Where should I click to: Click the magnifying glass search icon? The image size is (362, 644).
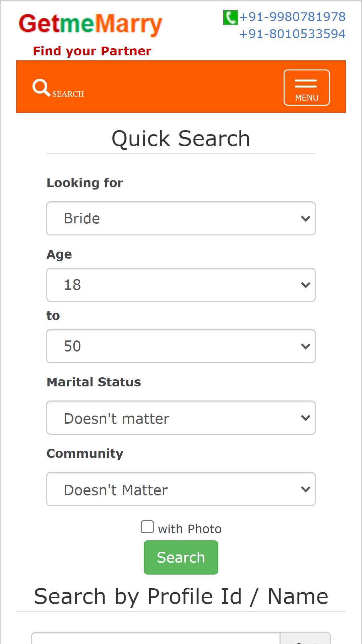41,88
